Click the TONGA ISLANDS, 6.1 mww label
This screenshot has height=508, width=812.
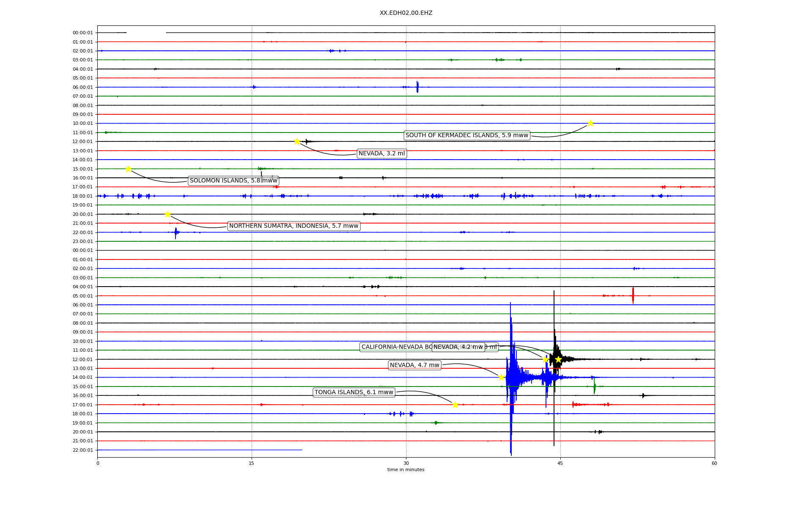pos(354,392)
